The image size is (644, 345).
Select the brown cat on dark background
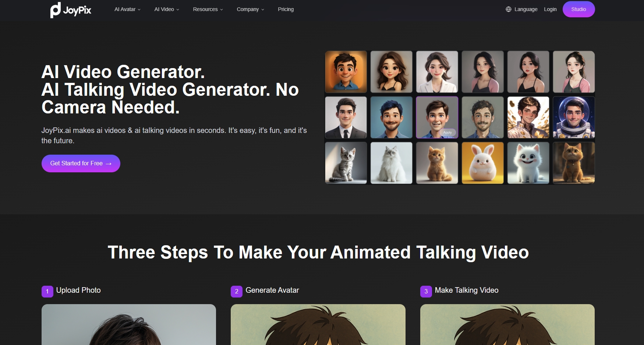[574, 163]
